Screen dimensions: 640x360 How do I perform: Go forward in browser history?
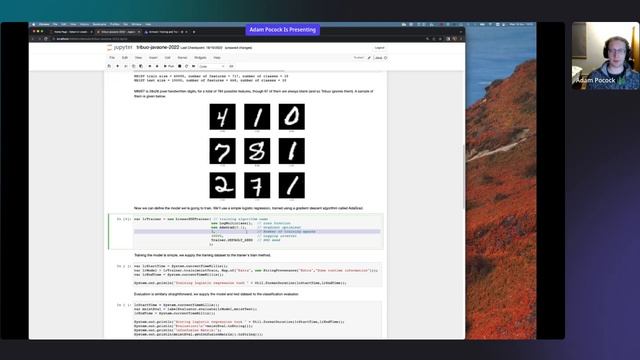coord(39,39)
